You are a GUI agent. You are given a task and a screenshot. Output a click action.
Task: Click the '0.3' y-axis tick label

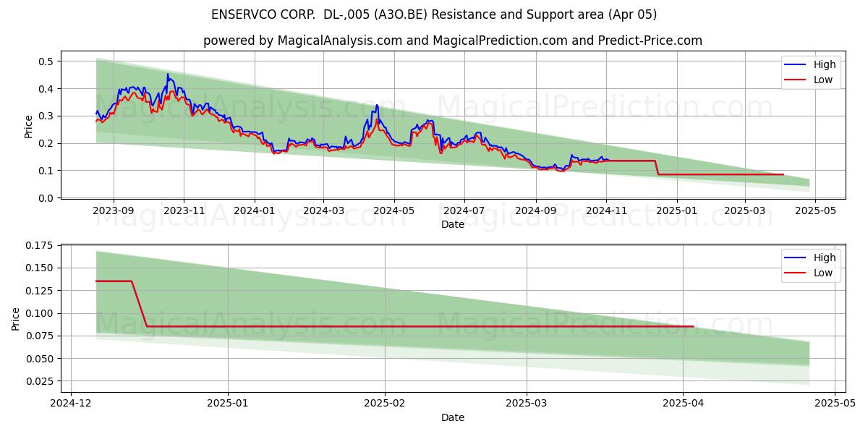(46, 116)
